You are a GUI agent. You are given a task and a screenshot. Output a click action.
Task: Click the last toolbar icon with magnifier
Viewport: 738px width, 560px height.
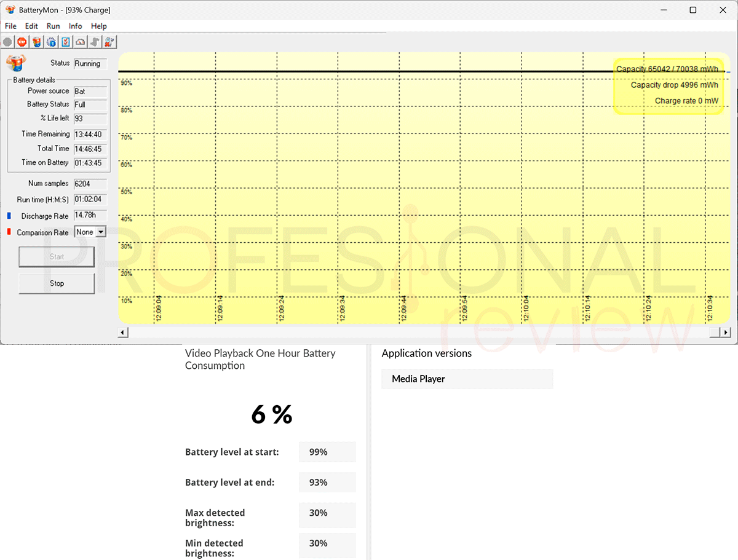(110, 42)
